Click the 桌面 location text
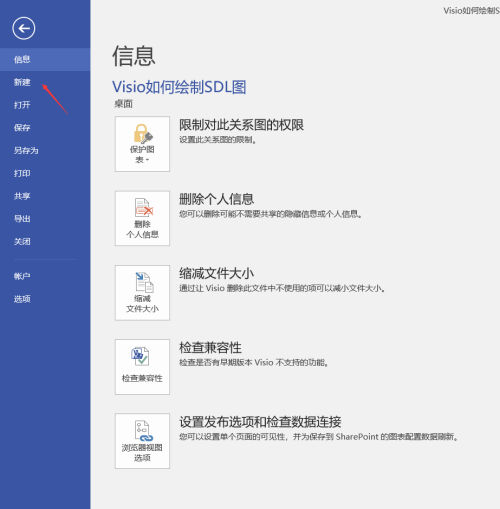 point(123,104)
